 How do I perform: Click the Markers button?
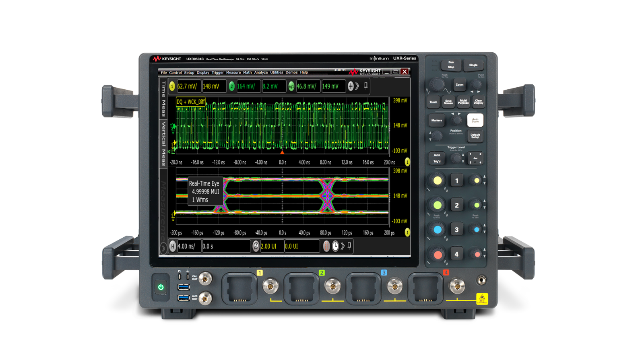pyautogui.click(x=437, y=120)
